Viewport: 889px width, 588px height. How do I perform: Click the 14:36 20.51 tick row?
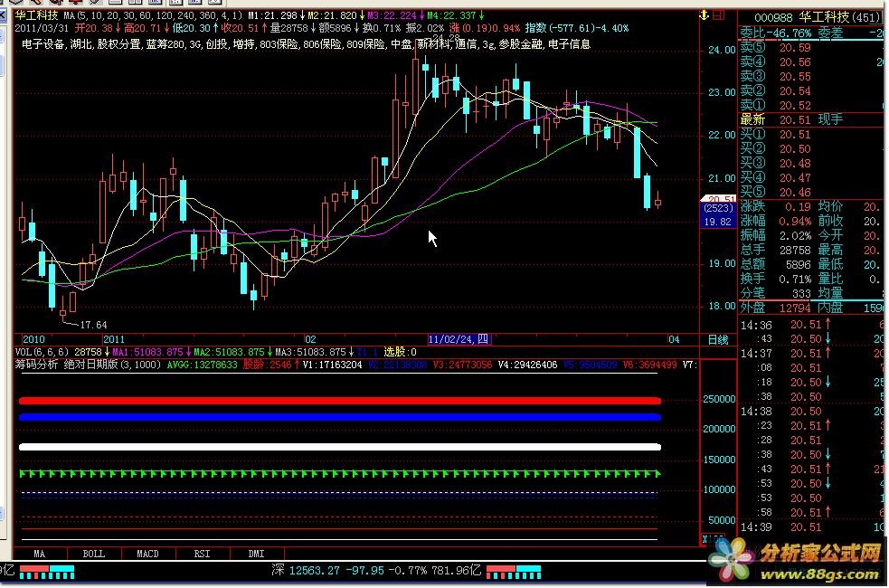(x=812, y=325)
